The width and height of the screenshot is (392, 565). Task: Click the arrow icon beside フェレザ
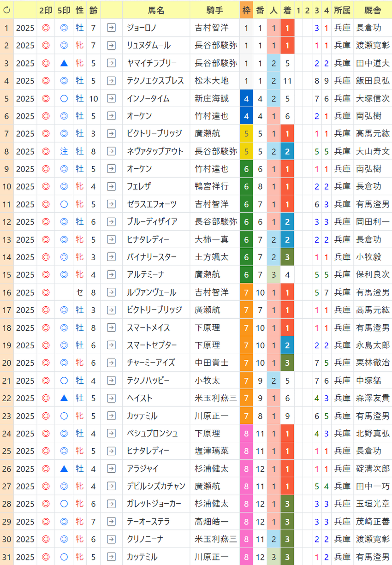click(x=111, y=186)
